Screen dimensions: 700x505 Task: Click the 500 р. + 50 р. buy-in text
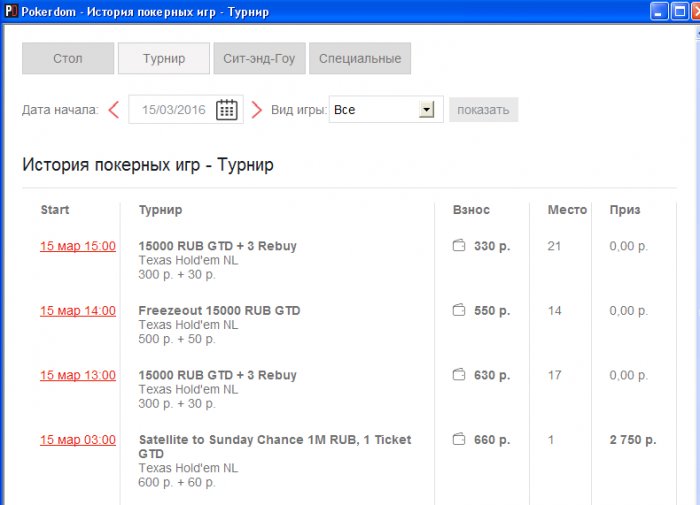177,339
